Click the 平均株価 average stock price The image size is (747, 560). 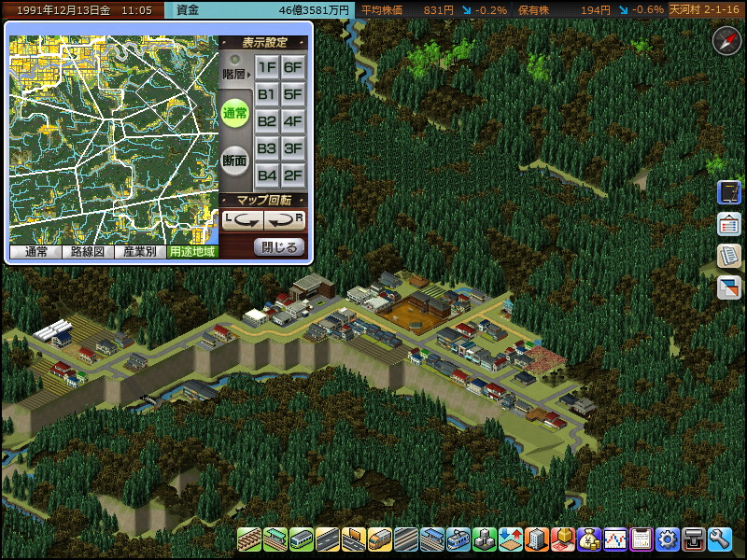pyautogui.click(x=433, y=10)
